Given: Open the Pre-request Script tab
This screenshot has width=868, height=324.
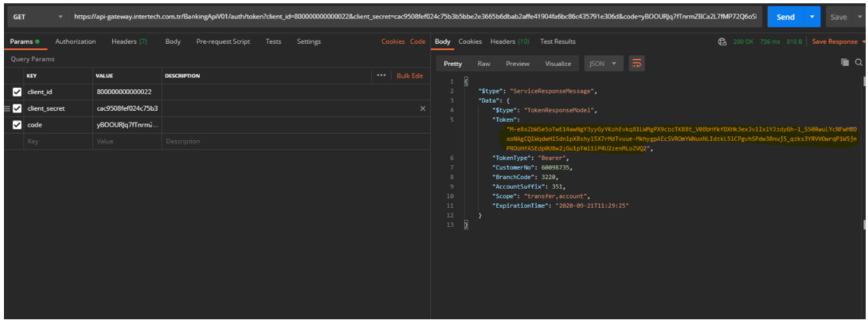Looking at the screenshot, I should click(223, 42).
